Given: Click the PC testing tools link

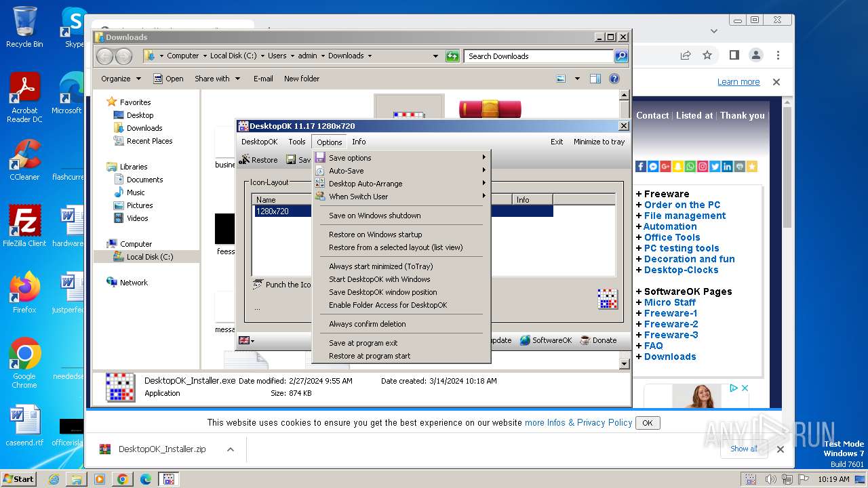Looking at the screenshot, I should click(x=682, y=248).
